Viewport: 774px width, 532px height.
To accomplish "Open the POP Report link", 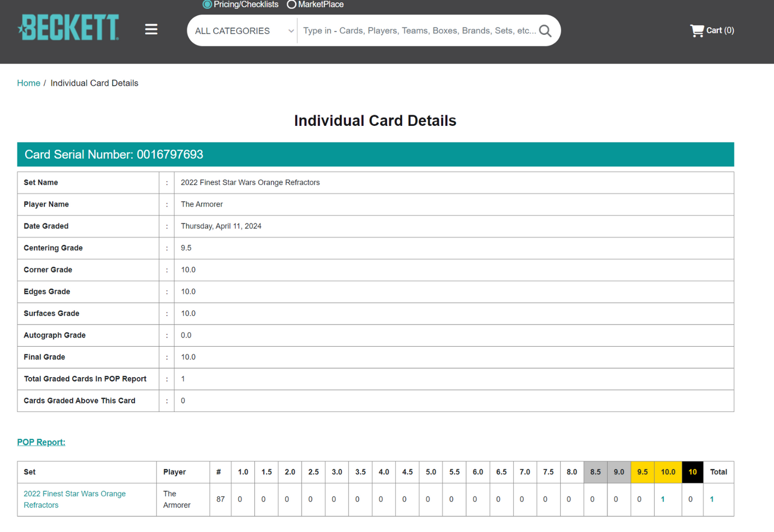I will pyautogui.click(x=41, y=442).
